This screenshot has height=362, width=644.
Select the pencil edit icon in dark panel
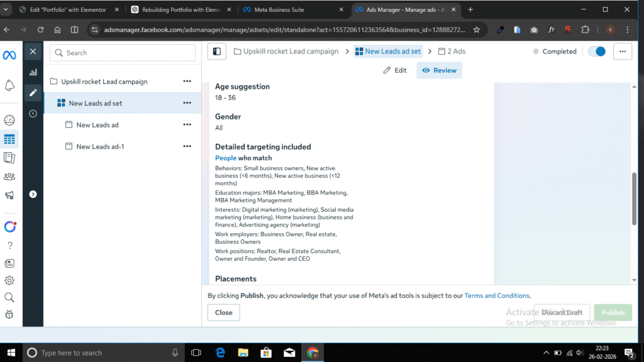33,93
